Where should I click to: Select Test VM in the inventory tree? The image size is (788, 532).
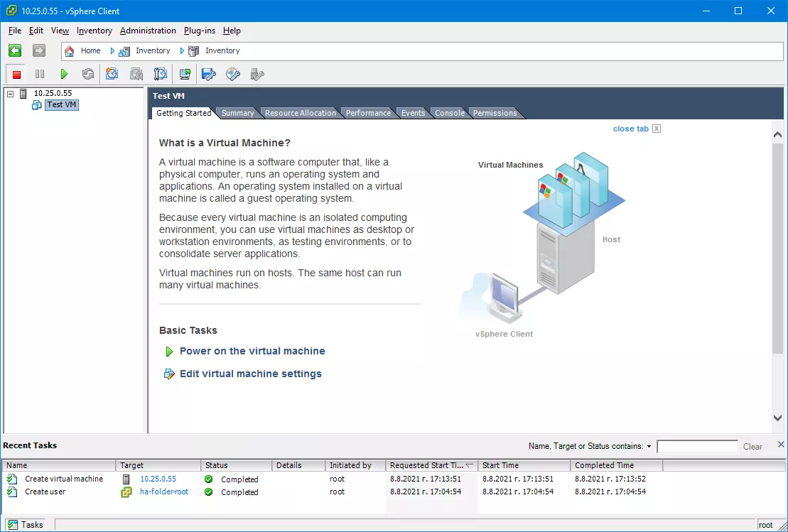61,104
